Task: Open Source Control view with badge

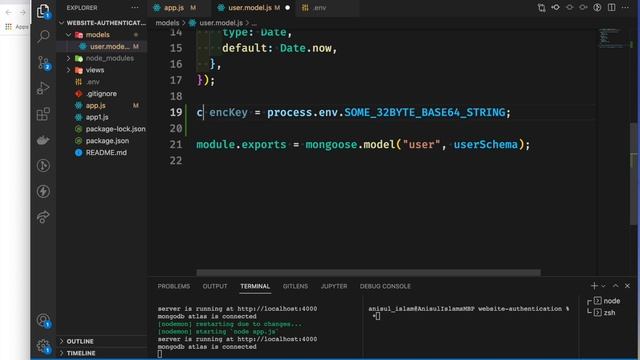Action: coord(43,63)
